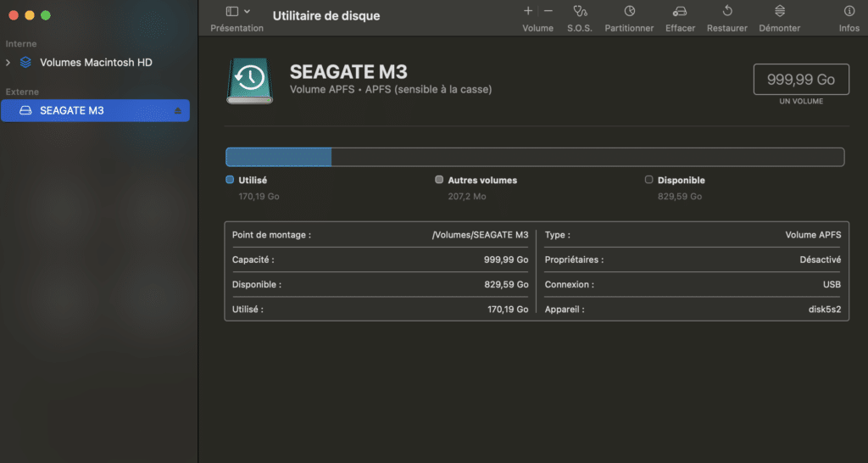
Task: Open the Présentation dropdown chevron
Action: point(247,11)
